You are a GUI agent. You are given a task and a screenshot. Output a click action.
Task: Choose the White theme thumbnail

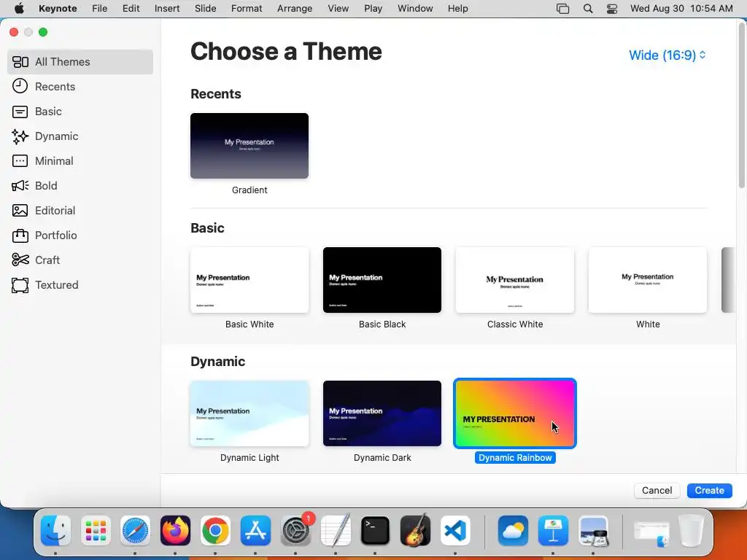(648, 280)
